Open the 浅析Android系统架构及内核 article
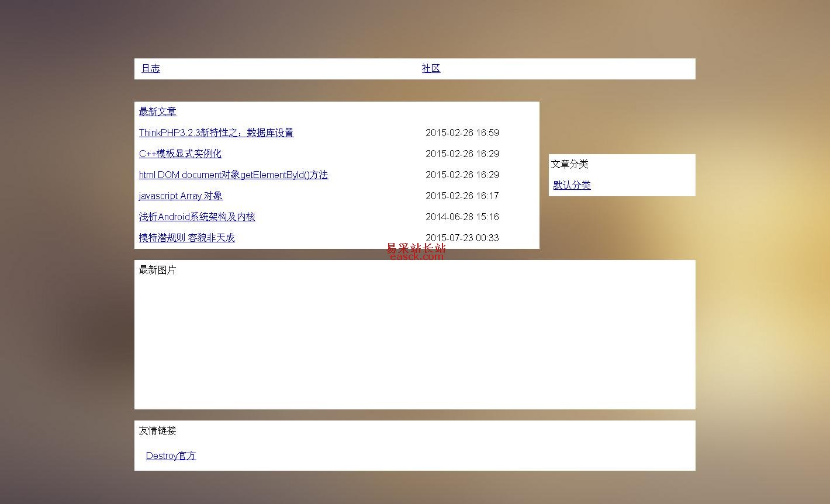Screen dimensions: 830x504 click(197, 217)
